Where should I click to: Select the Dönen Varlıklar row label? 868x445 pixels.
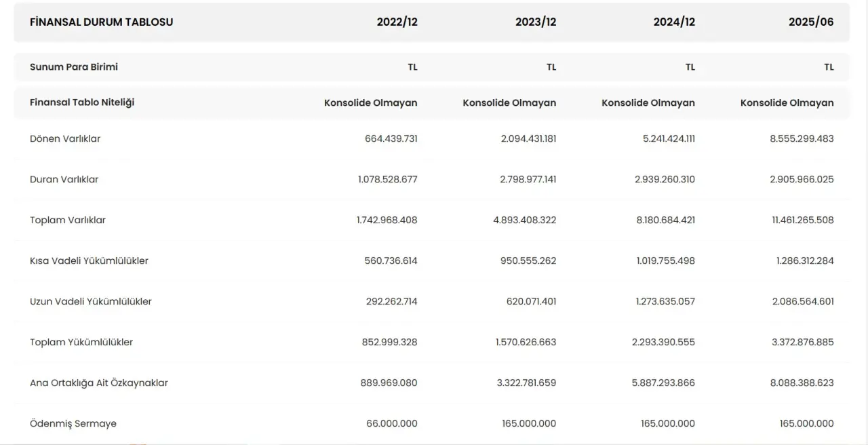coord(65,138)
